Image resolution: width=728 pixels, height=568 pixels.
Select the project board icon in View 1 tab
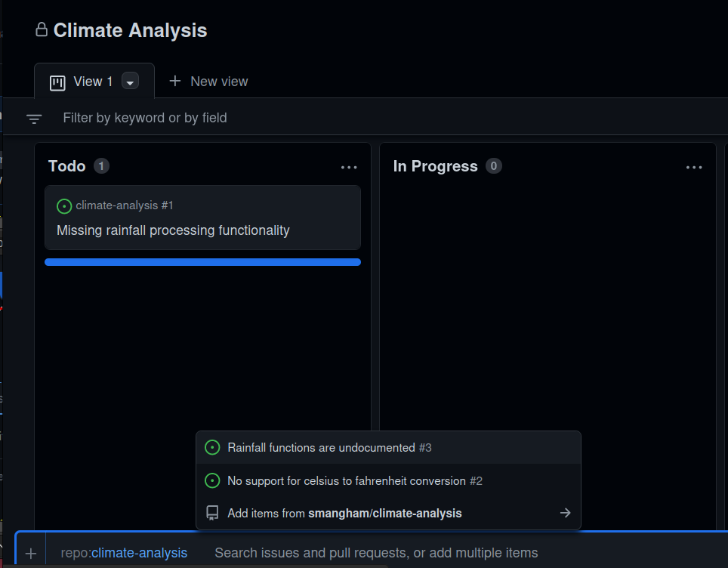coord(57,83)
